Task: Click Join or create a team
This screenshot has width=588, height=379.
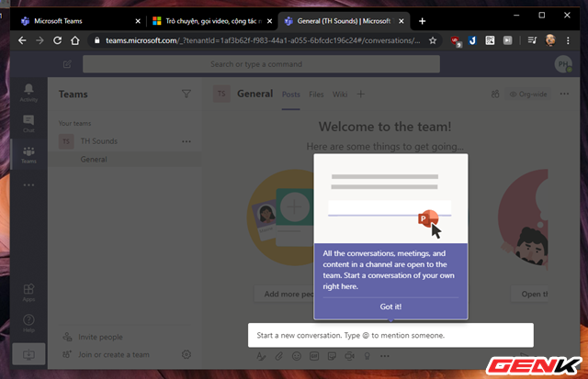Action: (114, 354)
